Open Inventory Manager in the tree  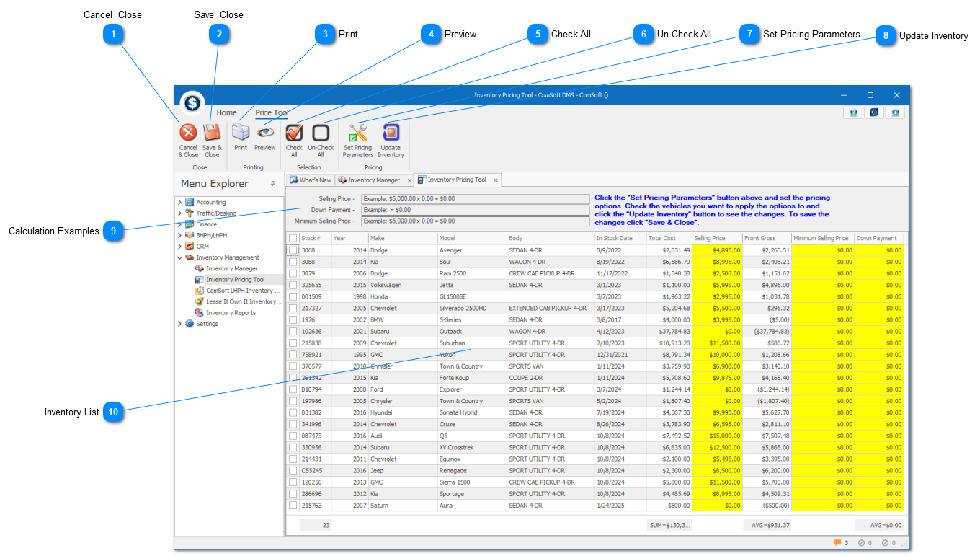point(226,268)
